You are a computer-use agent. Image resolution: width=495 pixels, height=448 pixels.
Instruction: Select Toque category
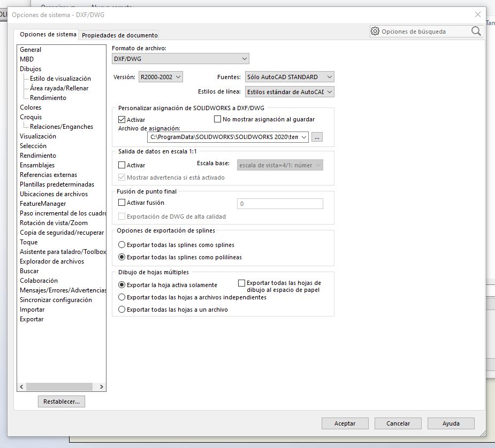click(28, 242)
